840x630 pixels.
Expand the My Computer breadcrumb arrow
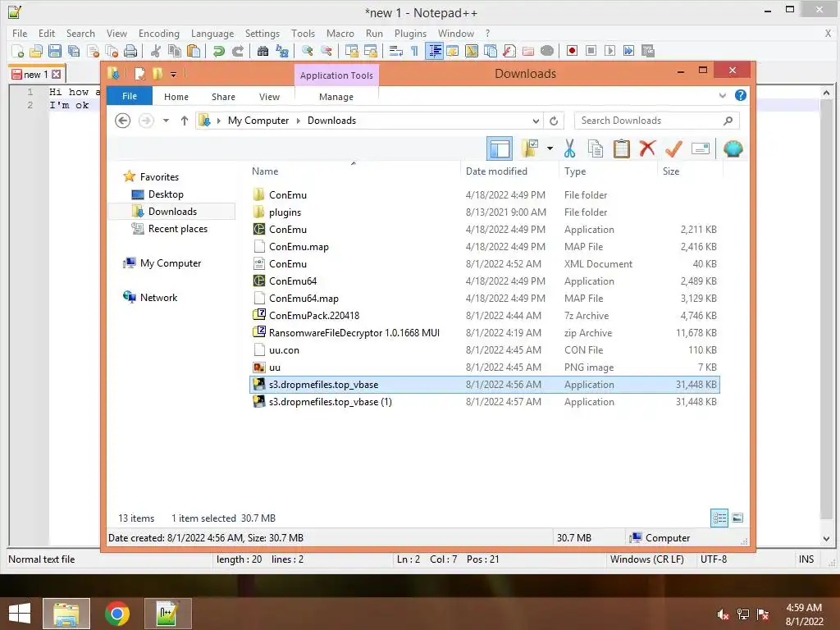click(x=299, y=121)
